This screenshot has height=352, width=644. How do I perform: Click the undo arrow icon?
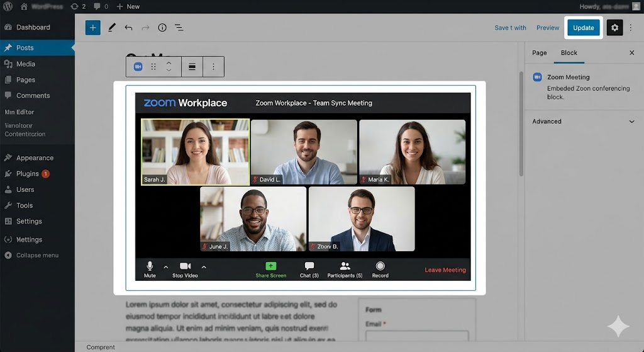click(x=128, y=28)
